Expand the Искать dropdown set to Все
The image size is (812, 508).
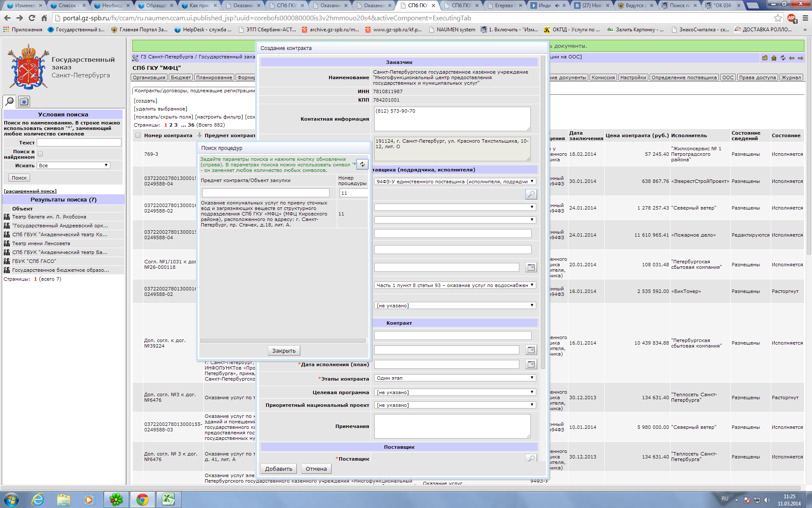74,166
